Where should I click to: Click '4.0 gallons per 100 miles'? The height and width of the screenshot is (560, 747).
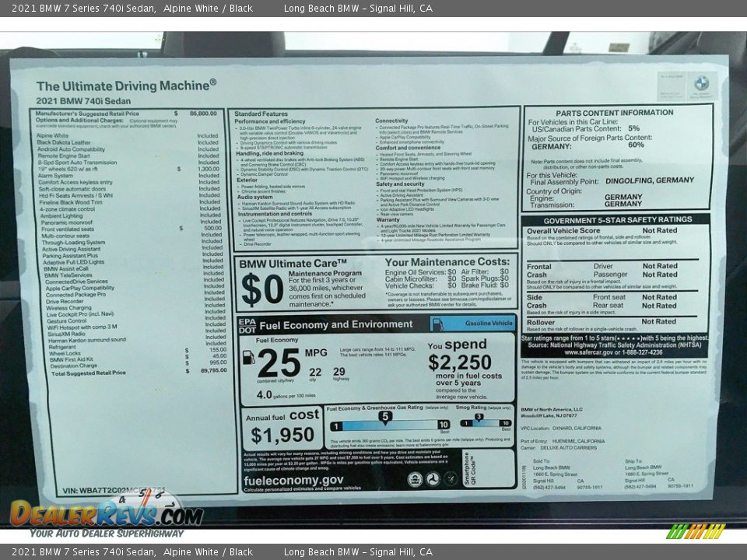pyautogui.click(x=286, y=395)
